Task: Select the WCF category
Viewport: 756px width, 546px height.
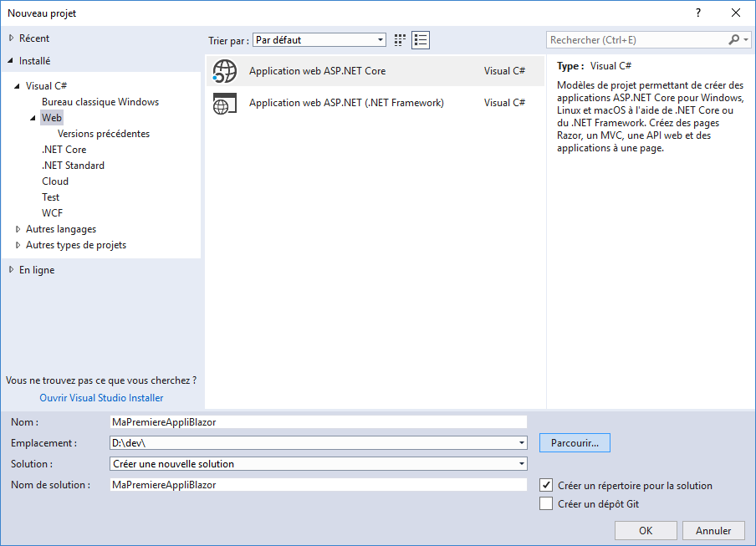Action: point(52,213)
